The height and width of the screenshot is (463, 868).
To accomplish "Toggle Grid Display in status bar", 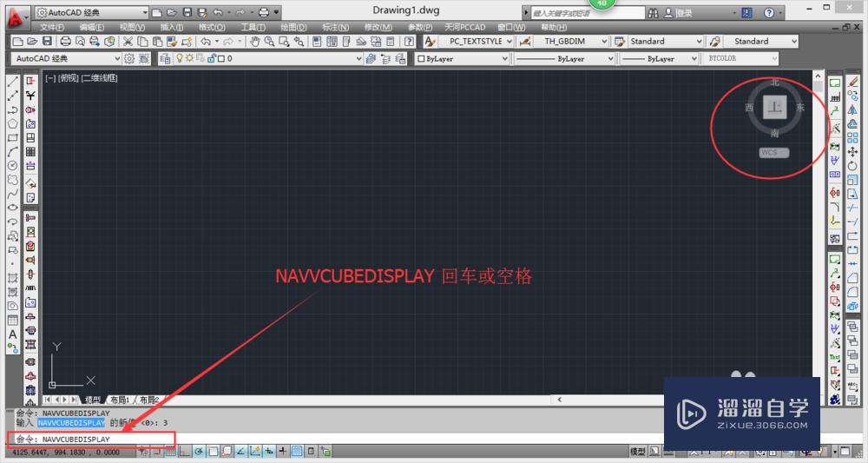I will 170,452.
